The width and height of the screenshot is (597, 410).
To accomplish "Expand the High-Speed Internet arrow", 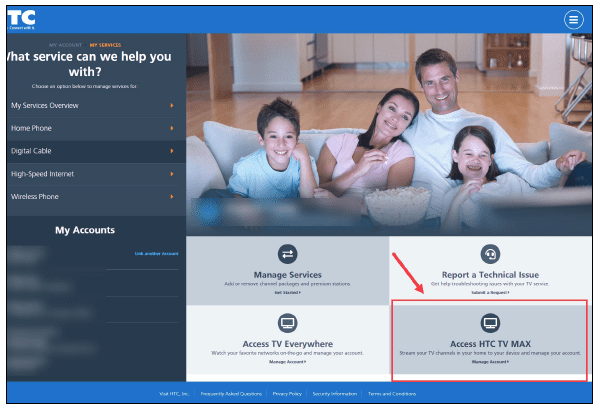I will (172, 174).
